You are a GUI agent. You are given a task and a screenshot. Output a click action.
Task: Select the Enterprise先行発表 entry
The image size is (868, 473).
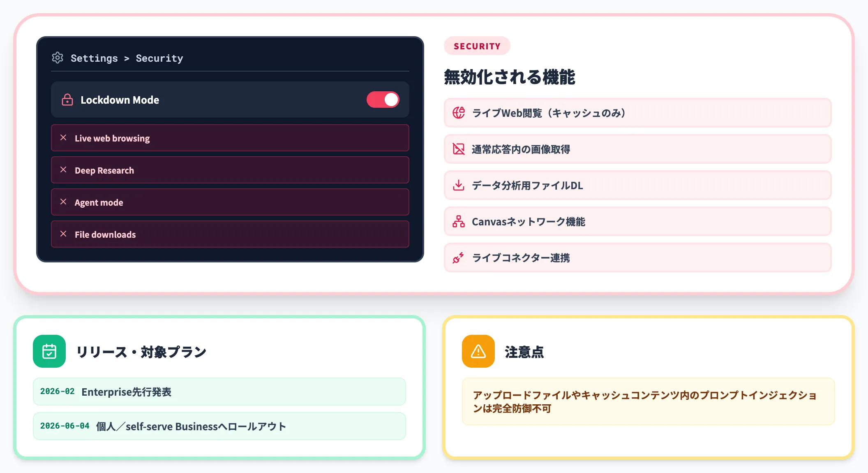point(219,392)
